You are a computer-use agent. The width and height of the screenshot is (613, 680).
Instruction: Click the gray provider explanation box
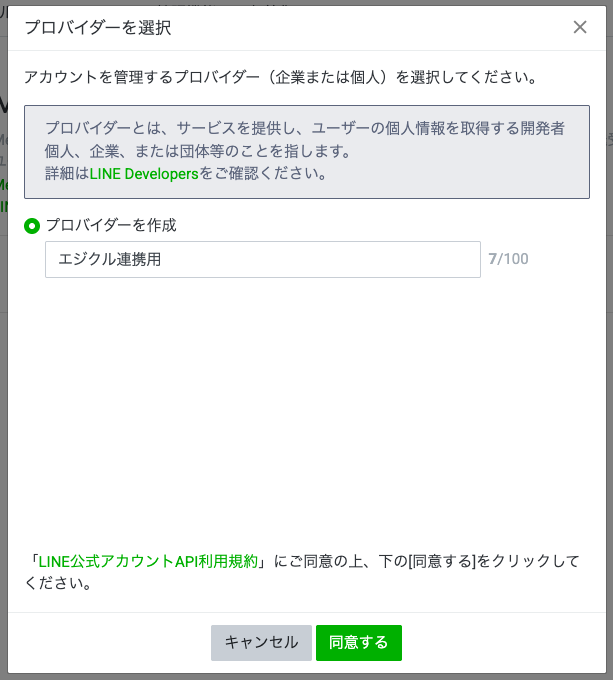[307, 152]
